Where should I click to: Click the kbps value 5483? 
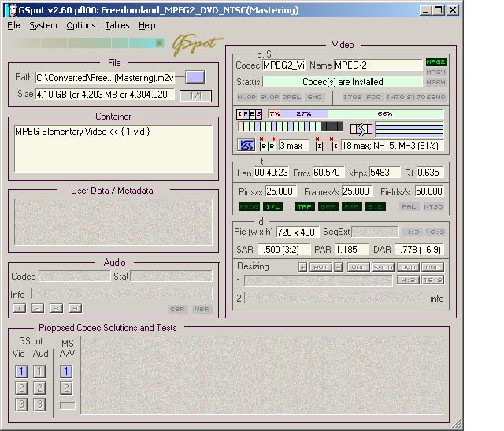click(385, 173)
